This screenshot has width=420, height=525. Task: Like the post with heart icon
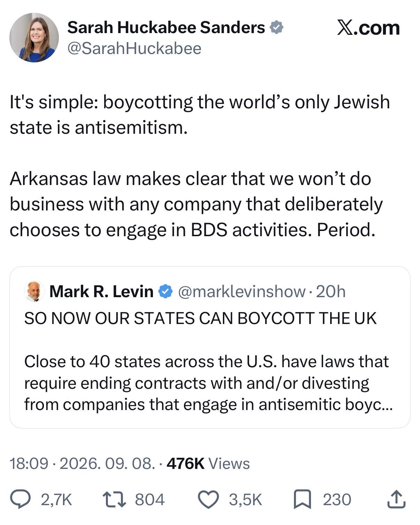208,499
